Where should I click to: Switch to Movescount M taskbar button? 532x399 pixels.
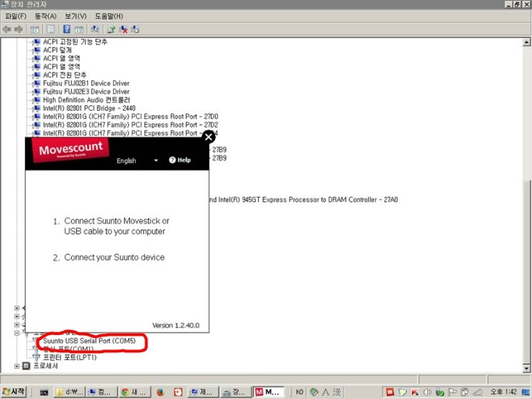click(x=268, y=393)
